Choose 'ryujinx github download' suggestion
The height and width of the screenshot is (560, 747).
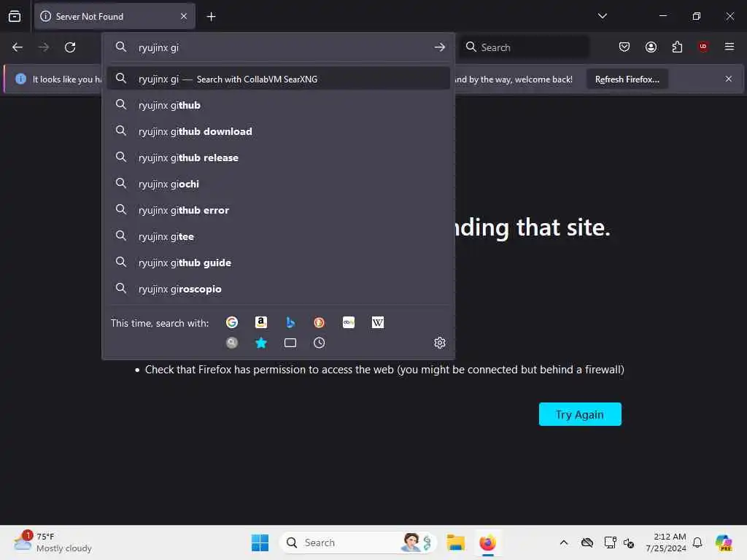coord(279,131)
